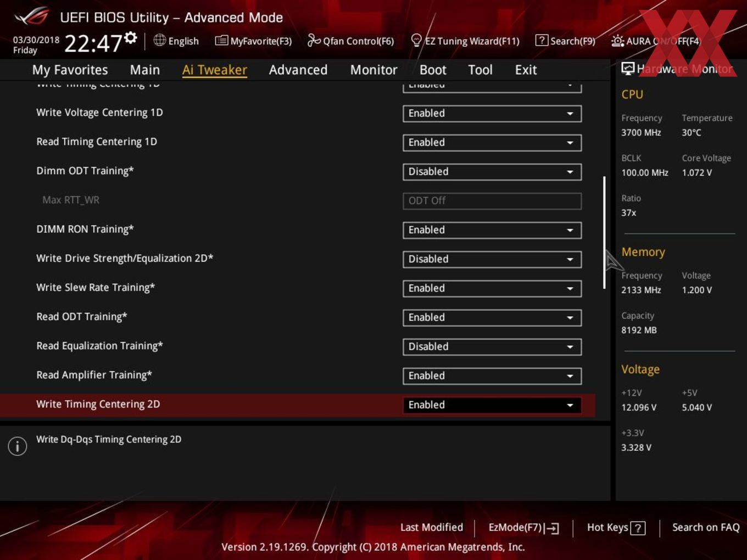Click the info icon beside description
The width and height of the screenshot is (747, 560).
[18, 446]
